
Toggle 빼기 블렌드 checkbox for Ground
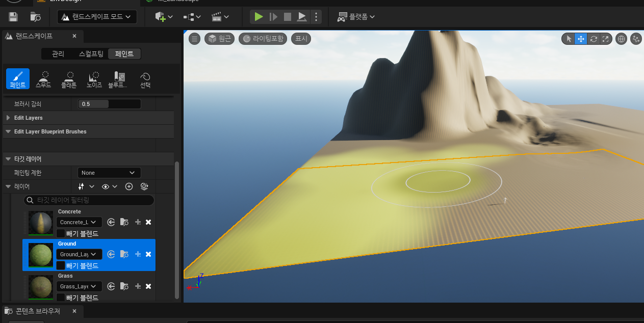[x=61, y=266]
